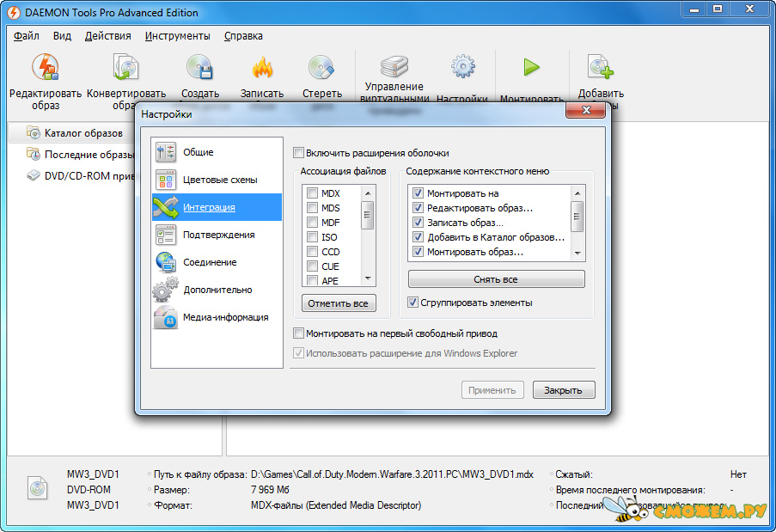Click the image path D:\Games\Call.of.Duty text

pos(392,474)
